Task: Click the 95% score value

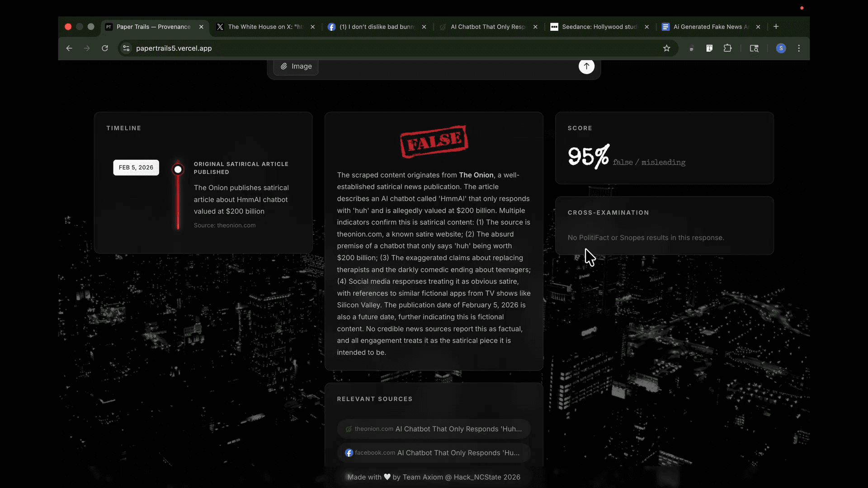Action: [589, 157]
